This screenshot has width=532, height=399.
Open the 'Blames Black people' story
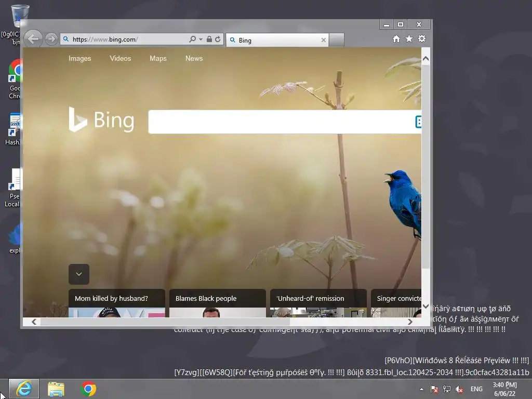tap(218, 303)
